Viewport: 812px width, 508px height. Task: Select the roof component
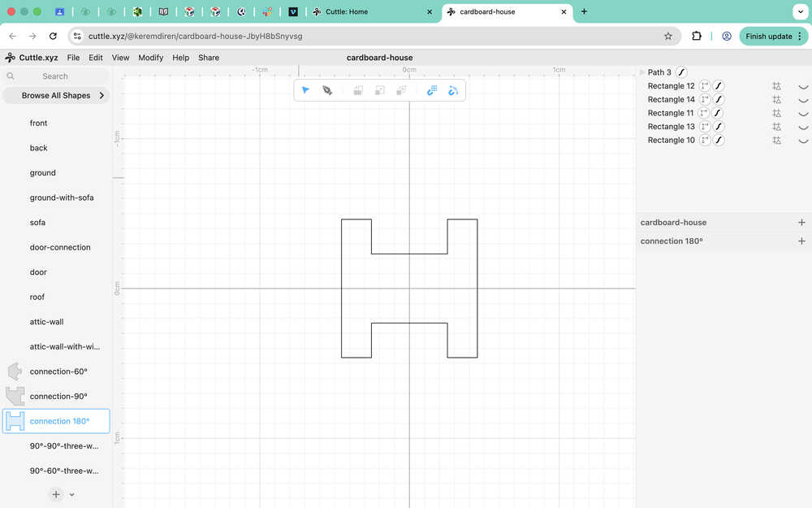(x=37, y=297)
